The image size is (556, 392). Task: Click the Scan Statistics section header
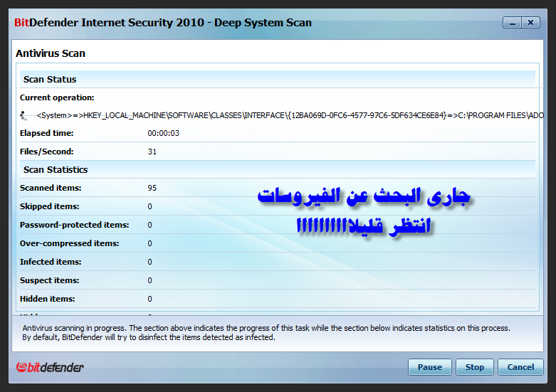[278, 170]
